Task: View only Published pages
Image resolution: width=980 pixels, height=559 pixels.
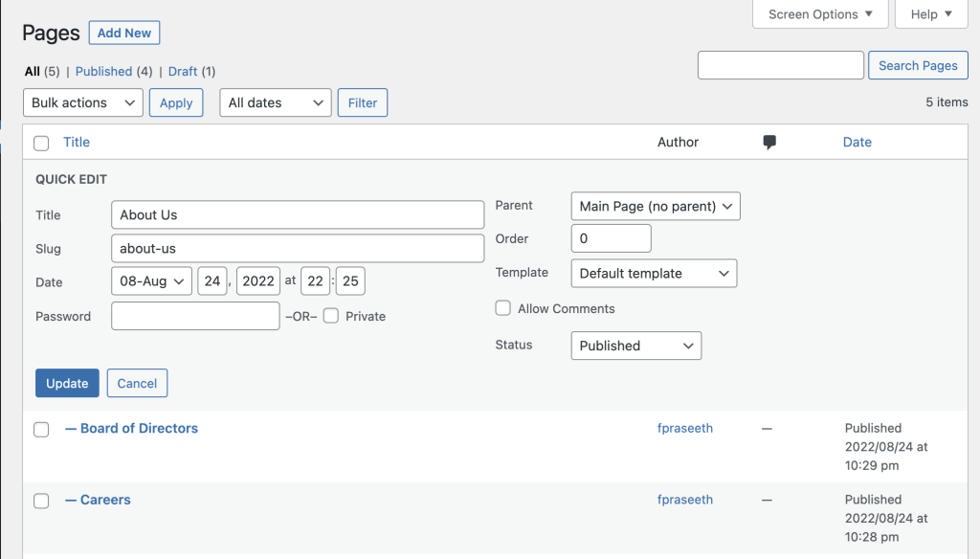Action: [x=103, y=71]
